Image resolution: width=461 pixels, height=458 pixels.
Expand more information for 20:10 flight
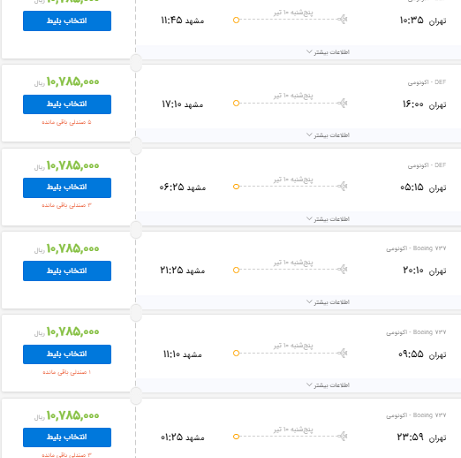(x=328, y=302)
